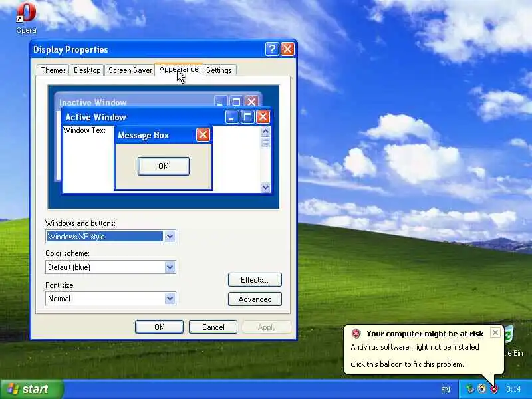
Task: Click the preview Inactive Window close icon
Action: click(252, 101)
